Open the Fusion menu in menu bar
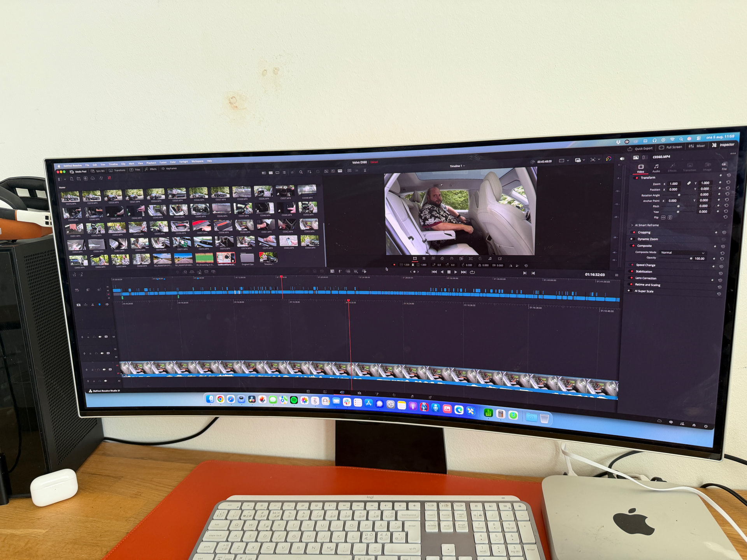This screenshot has width=747, height=560. tap(163, 163)
